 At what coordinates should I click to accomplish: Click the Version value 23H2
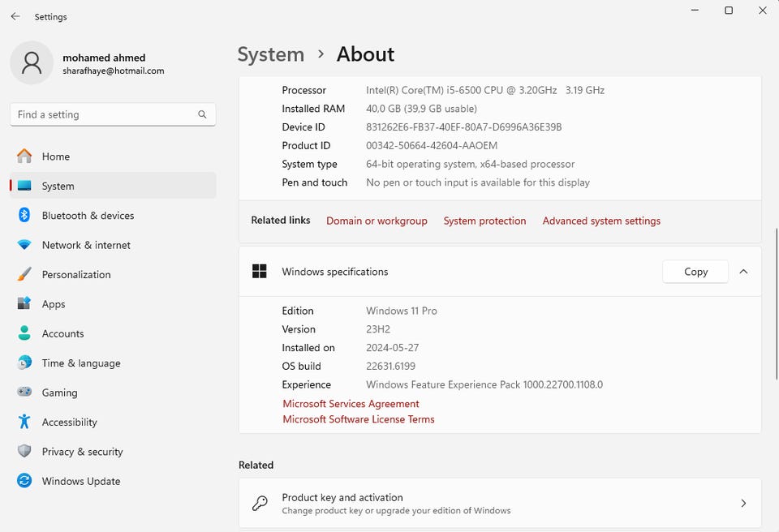point(378,328)
